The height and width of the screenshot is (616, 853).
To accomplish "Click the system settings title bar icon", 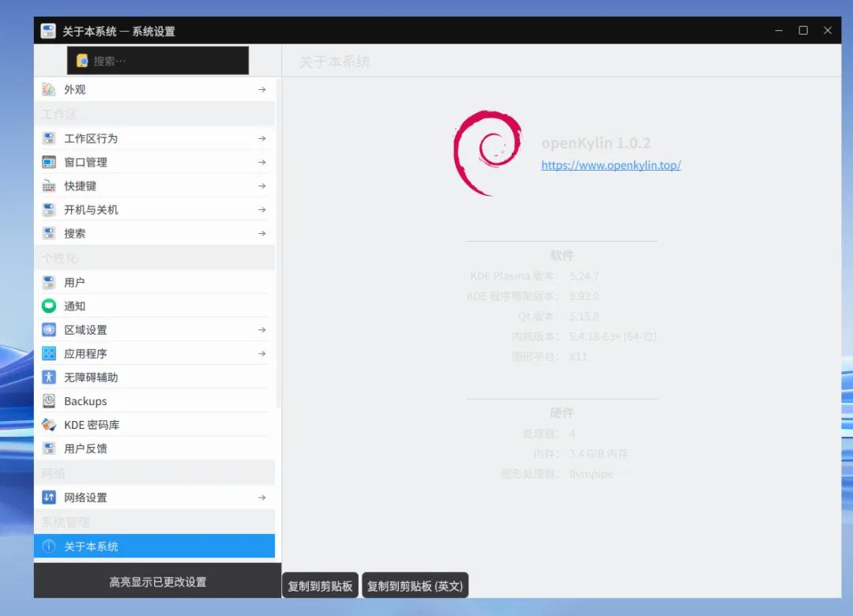I will (x=48, y=31).
